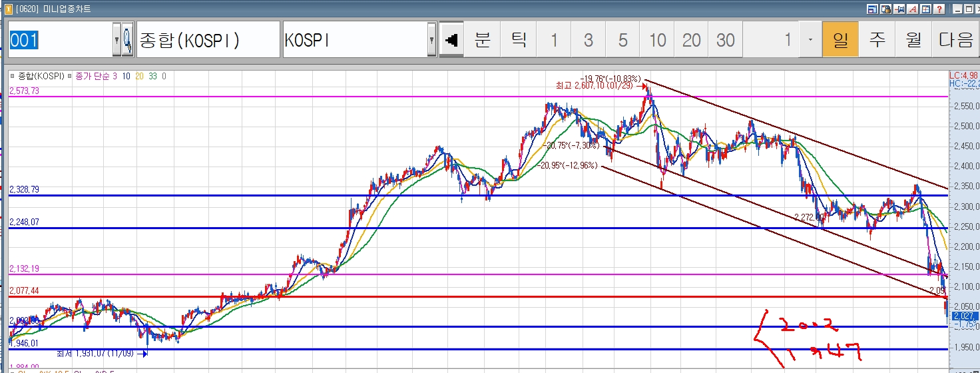980x373 pixels.
Task: Click the 2,550 price axis label
Action: (x=967, y=107)
